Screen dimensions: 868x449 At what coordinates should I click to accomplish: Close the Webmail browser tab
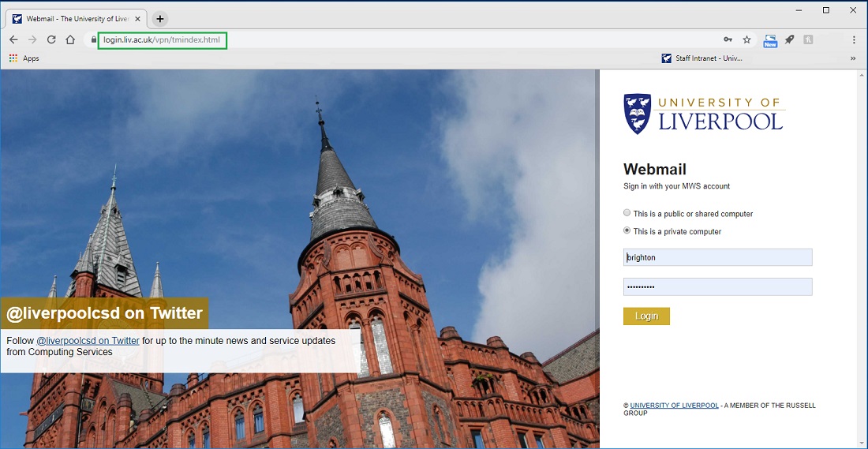[x=138, y=19]
